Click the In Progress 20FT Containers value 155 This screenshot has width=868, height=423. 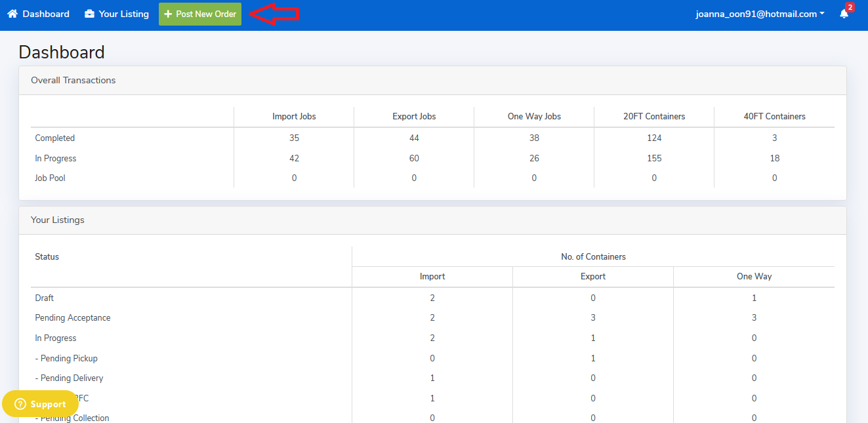[x=654, y=158]
